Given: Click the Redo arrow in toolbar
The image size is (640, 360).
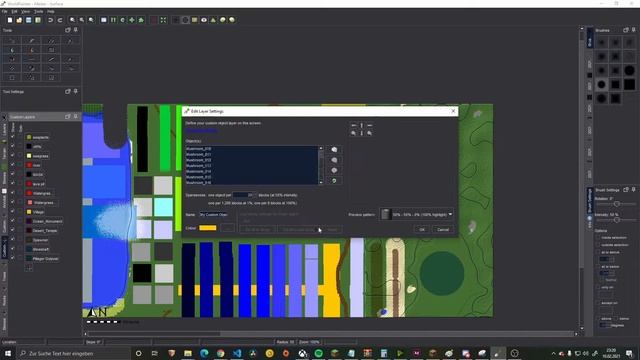Looking at the screenshot, I should 60,20.
